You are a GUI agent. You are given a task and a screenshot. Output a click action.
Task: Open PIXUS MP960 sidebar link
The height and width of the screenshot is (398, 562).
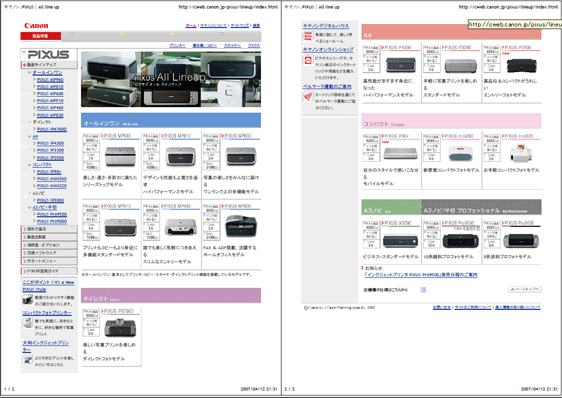[x=50, y=80]
